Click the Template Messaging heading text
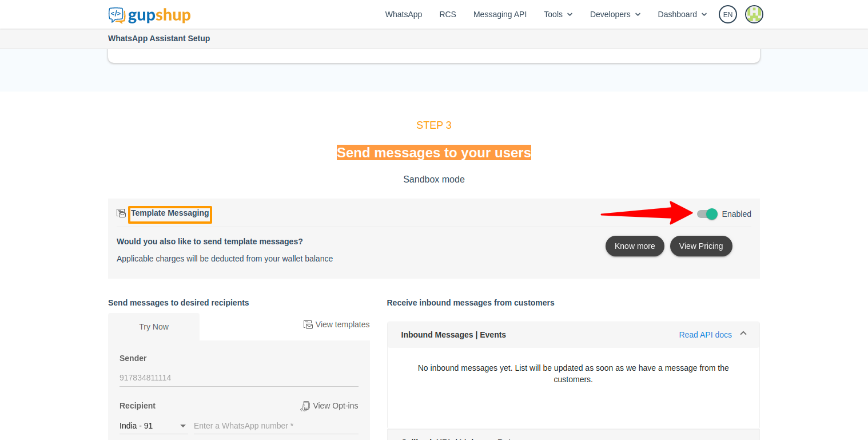 [170, 213]
